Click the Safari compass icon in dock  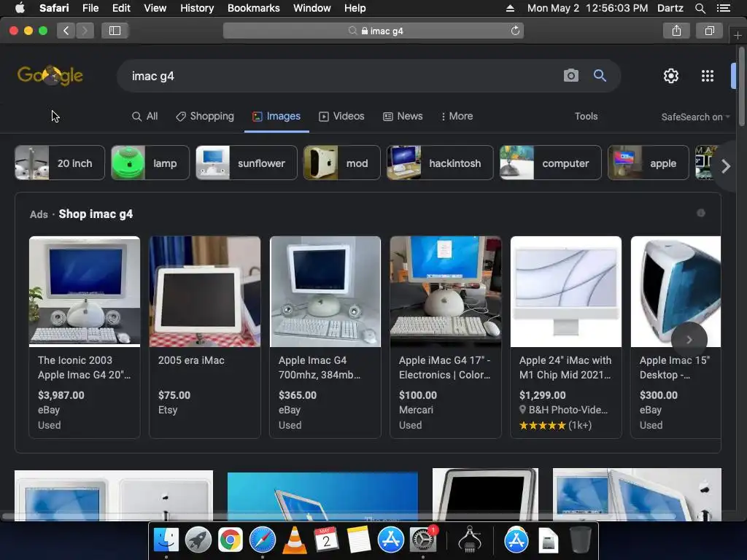(263, 540)
